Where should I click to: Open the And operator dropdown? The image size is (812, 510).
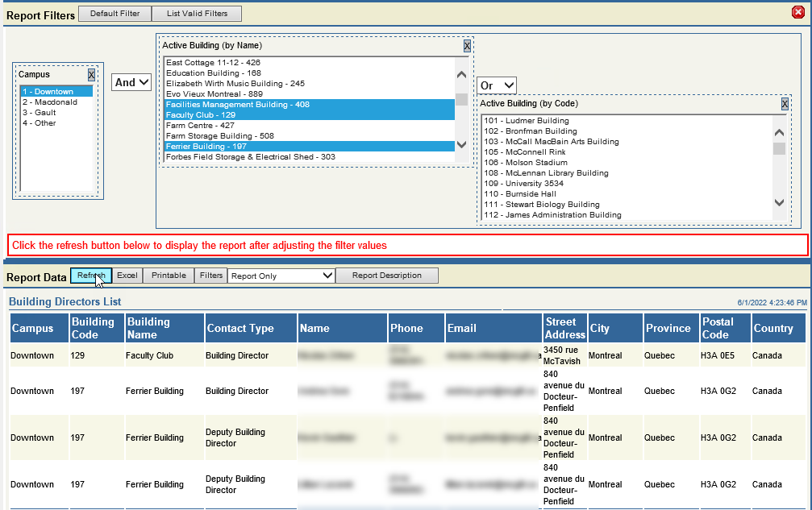point(131,82)
